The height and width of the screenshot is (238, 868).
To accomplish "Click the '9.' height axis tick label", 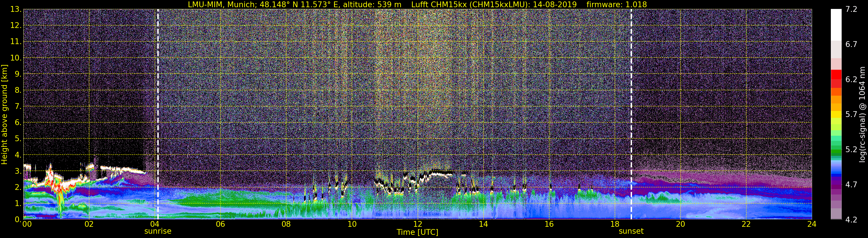I will (x=18, y=74).
